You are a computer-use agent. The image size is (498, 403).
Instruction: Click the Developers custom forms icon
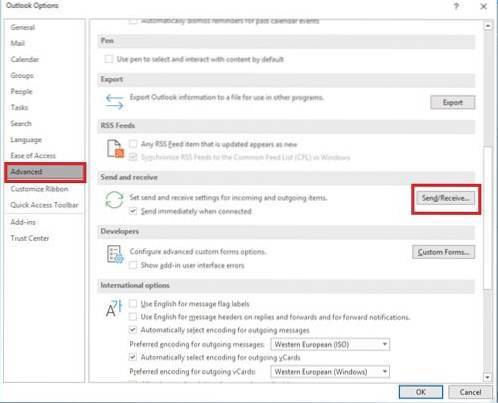pos(115,254)
